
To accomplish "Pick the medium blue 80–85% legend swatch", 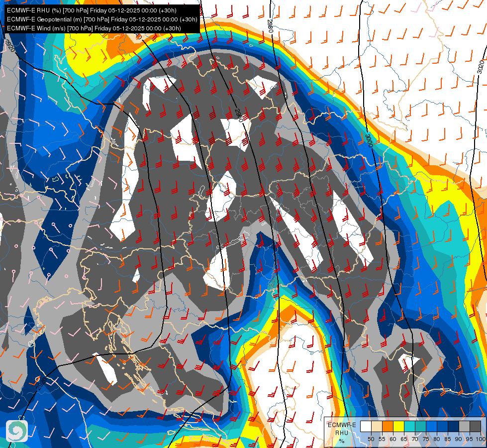I will tap(443, 426).
